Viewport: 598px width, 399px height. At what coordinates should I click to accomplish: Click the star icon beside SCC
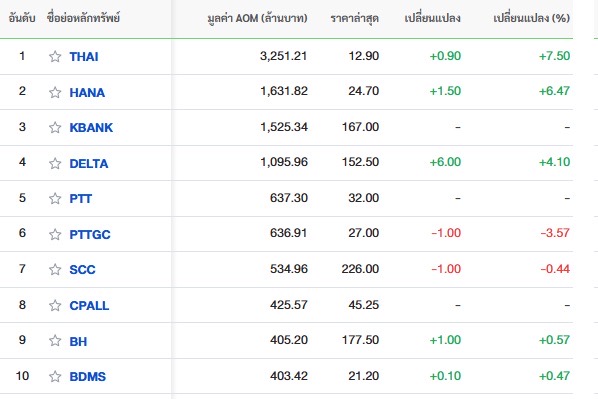coord(55,269)
